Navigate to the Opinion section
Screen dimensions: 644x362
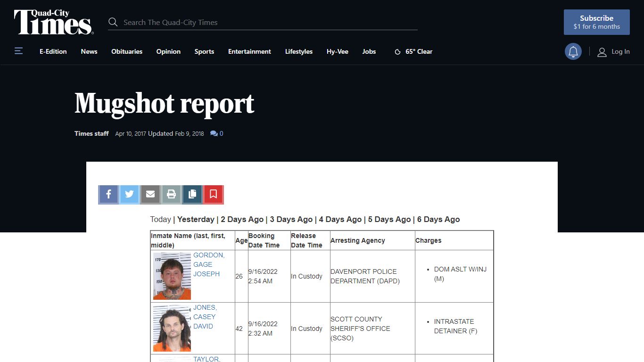[x=168, y=51]
